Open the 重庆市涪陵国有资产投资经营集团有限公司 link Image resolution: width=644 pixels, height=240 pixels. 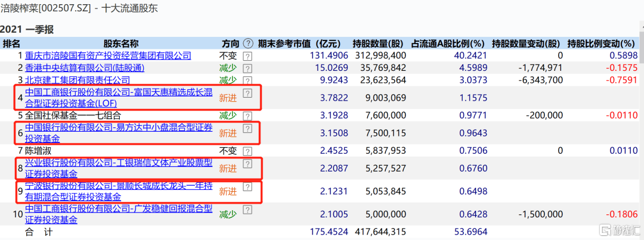click(108, 56)
